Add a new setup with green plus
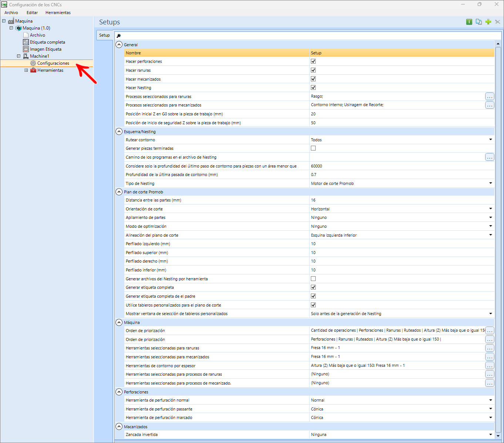The width and height of the screenshot is (504, 443). (488, 22)
